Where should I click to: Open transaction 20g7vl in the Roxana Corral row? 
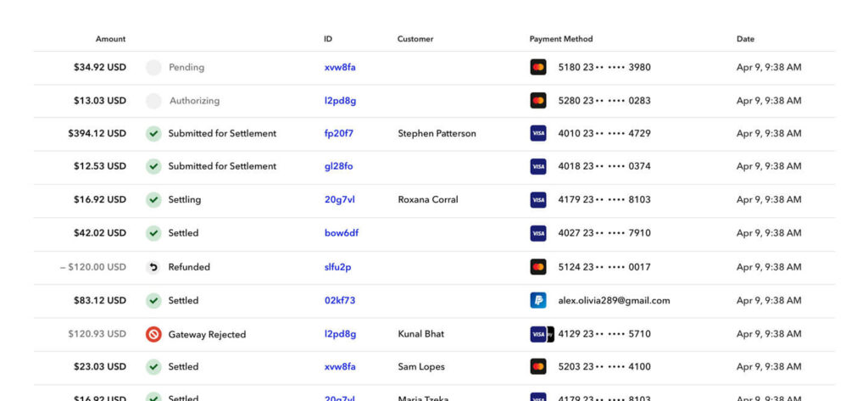[x=340, y=200]
